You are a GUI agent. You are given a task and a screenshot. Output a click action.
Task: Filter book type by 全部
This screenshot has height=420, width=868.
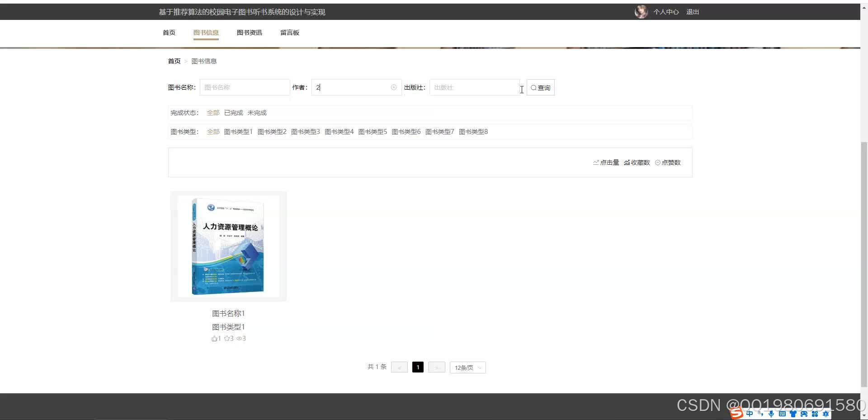coord(213,132)
